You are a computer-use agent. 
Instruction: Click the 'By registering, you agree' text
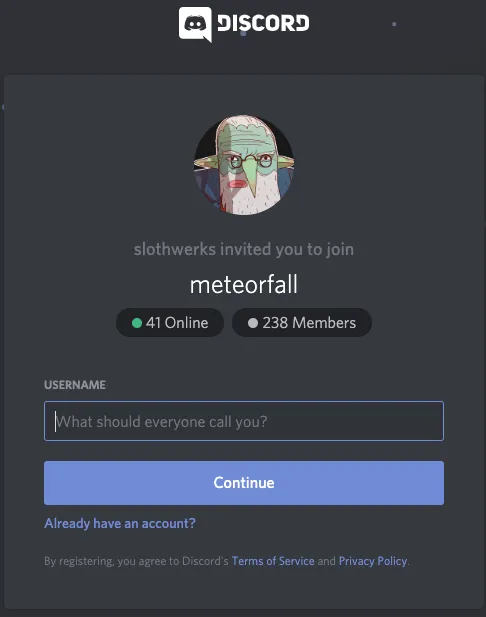coord(136,561)
